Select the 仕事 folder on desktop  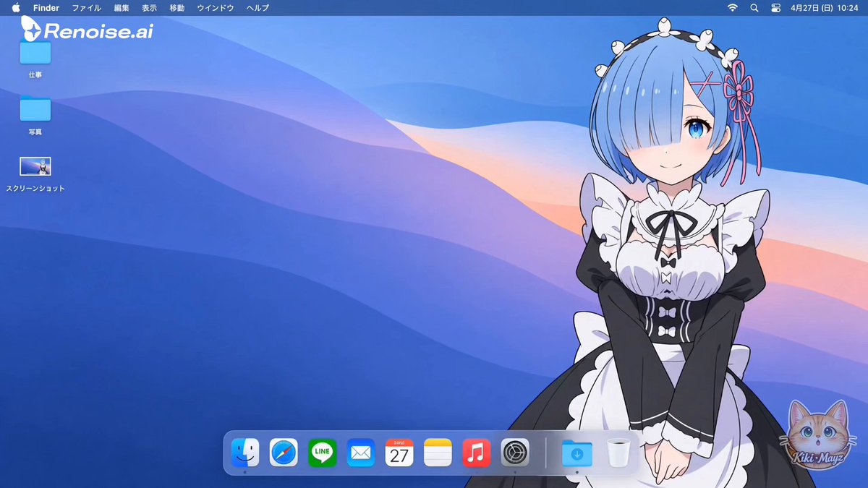tap(35, 53)
